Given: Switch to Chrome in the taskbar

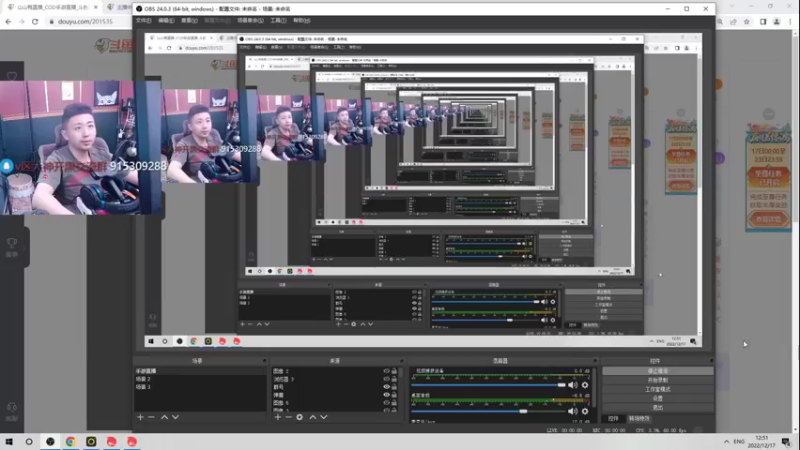Looking at the screenshot, I should (70, 442).
